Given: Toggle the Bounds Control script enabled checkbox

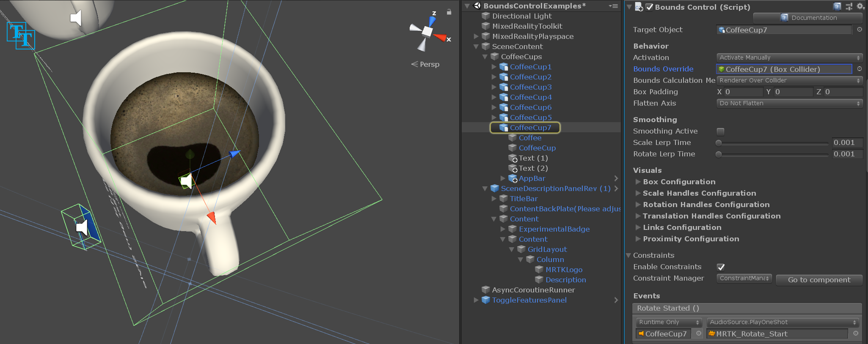Looking at the screenshot, I should click(x=650, y=7).
